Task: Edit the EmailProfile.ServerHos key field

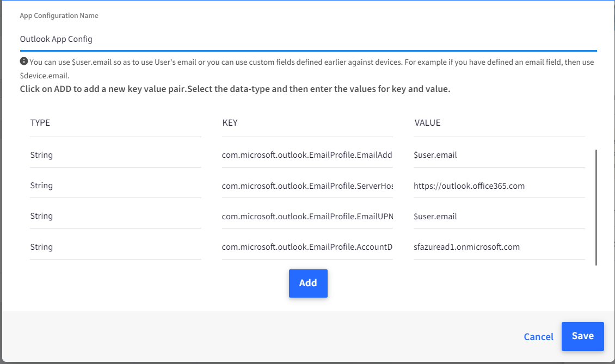Action: tap(307, 186)
